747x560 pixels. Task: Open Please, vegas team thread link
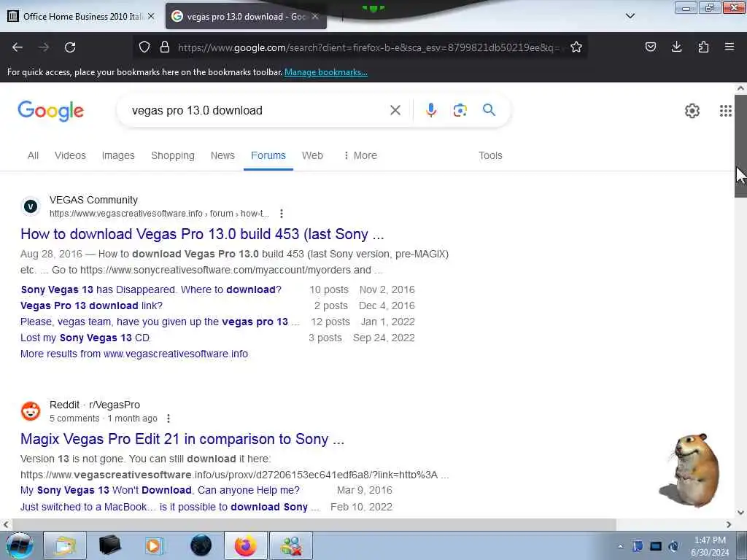[160, 322]
